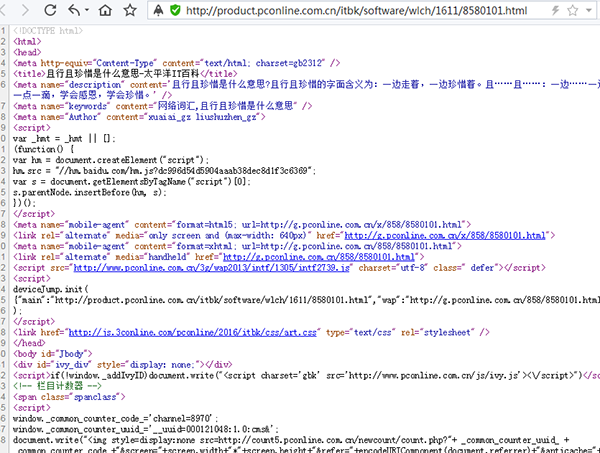This screenshot has height=453, width=600.
Task: Click the getElementsByTagName line
Action: pos(132,182)
